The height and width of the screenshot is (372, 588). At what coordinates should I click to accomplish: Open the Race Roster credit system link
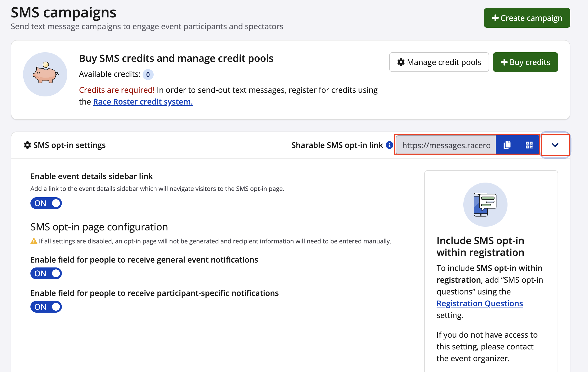click(143, 102)
